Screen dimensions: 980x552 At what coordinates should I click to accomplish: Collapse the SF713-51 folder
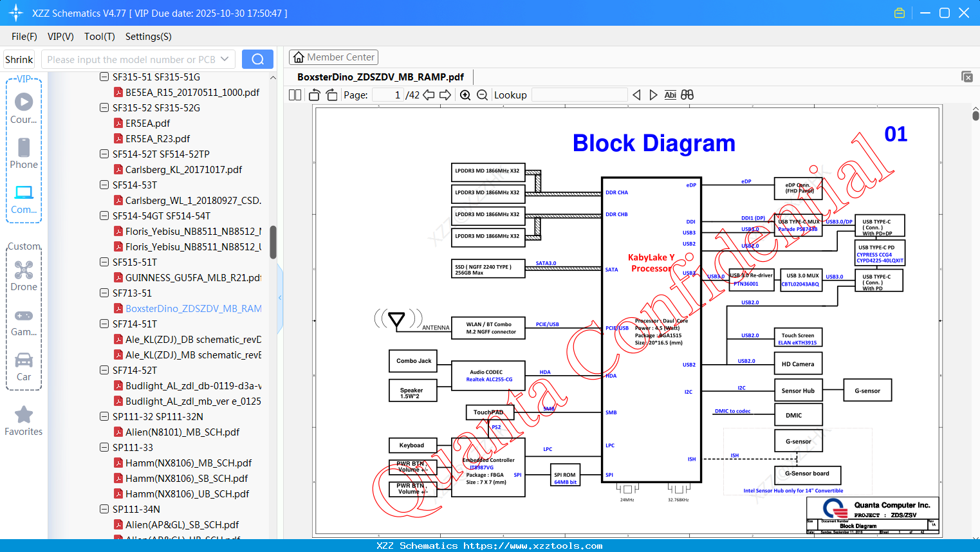[x=104, y=293]
